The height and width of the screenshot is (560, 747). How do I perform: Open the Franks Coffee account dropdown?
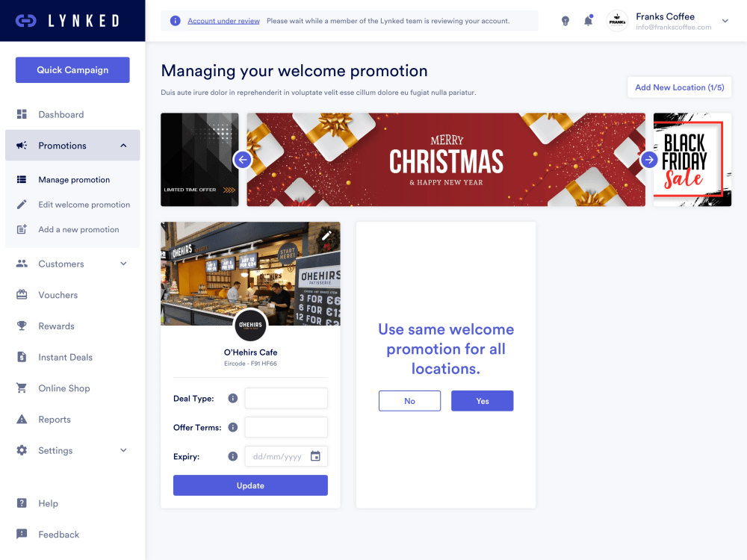pos(725,21)
